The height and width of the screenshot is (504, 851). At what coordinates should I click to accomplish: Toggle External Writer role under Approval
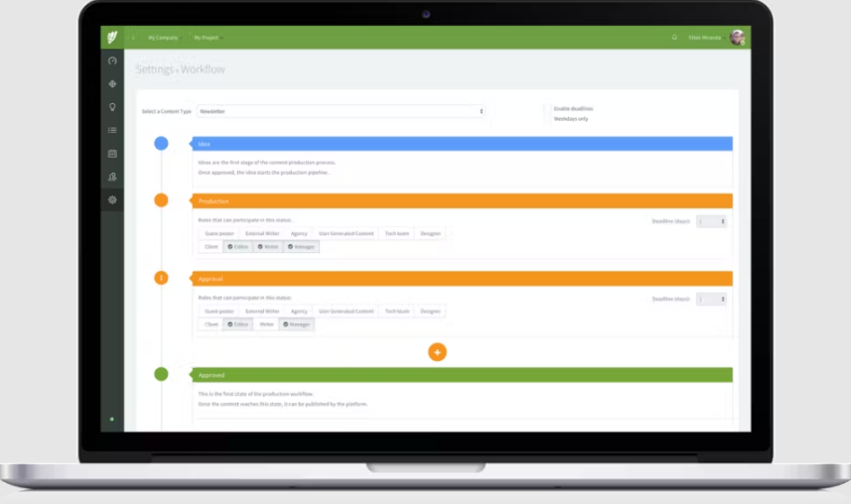(x=262, y=312)
